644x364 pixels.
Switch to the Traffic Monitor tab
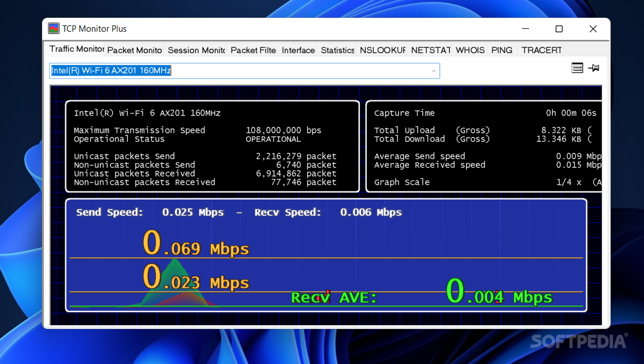(x=77, y=49)
